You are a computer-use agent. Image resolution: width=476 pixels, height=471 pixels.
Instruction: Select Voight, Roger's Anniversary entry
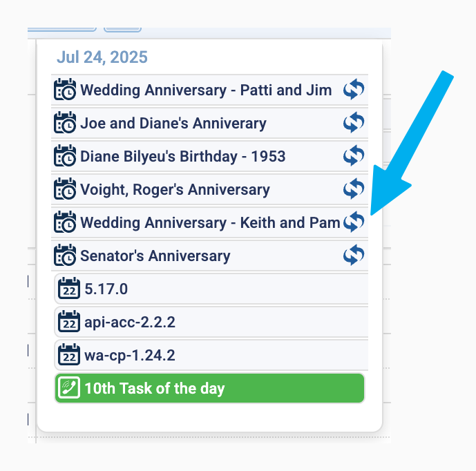point(175,190)
